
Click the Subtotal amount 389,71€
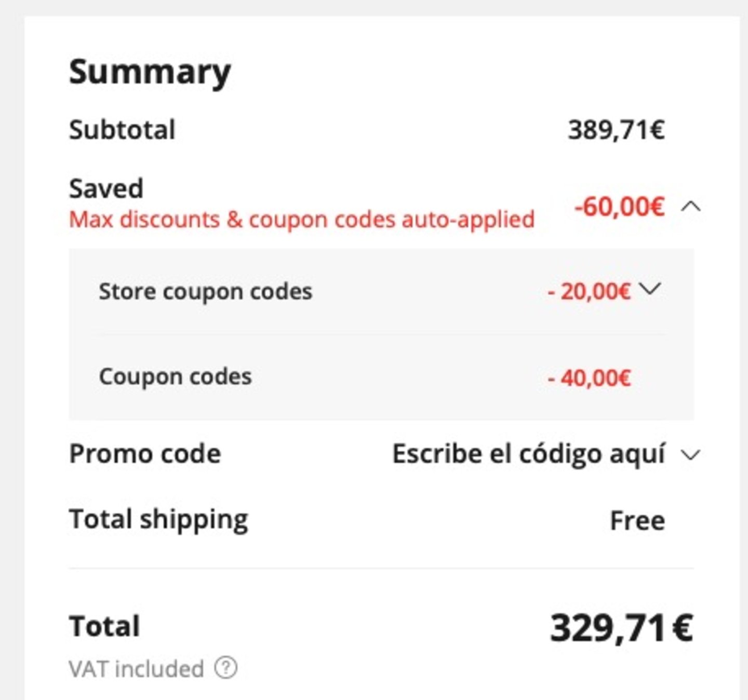616,130
